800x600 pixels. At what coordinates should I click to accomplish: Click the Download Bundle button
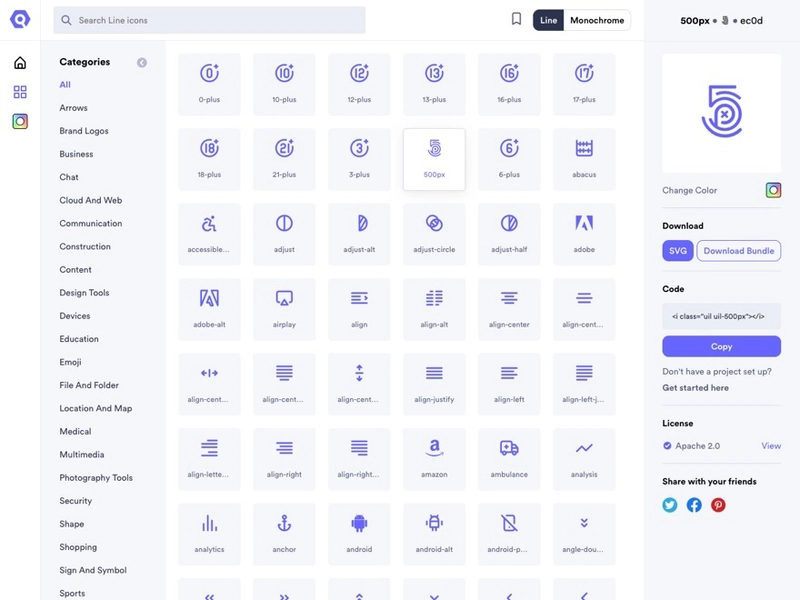coord(738,251)
